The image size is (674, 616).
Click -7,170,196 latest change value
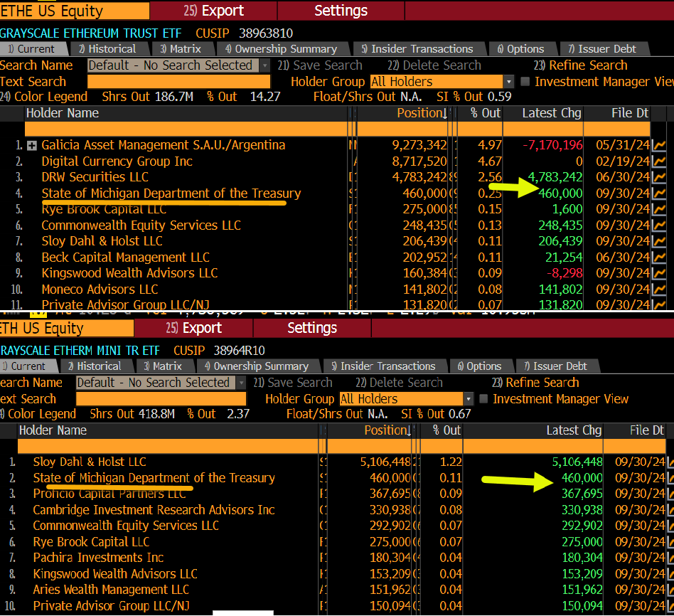(552, 145)
